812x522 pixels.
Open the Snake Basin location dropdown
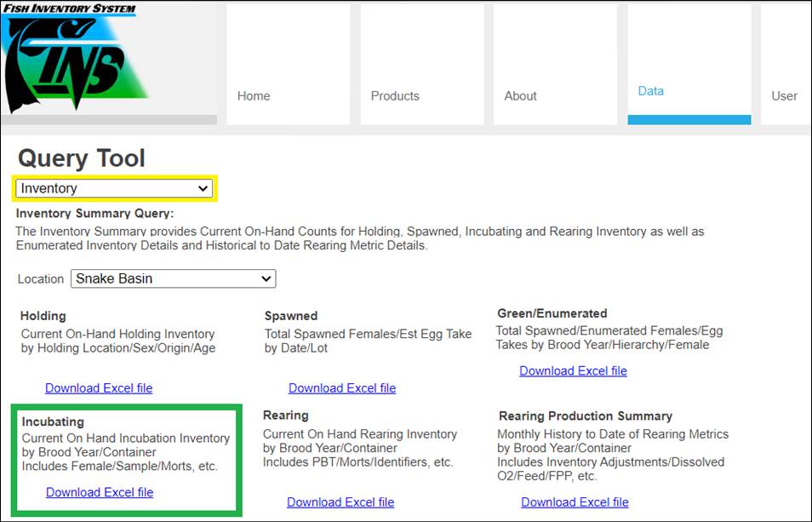(x=174, y=278)
